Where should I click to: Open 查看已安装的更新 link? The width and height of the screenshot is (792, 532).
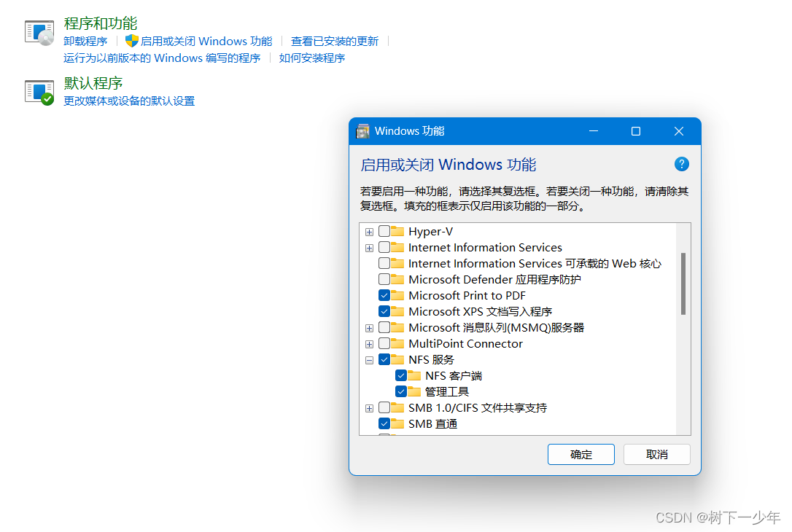pyautogui.click(x=335, y=42)
